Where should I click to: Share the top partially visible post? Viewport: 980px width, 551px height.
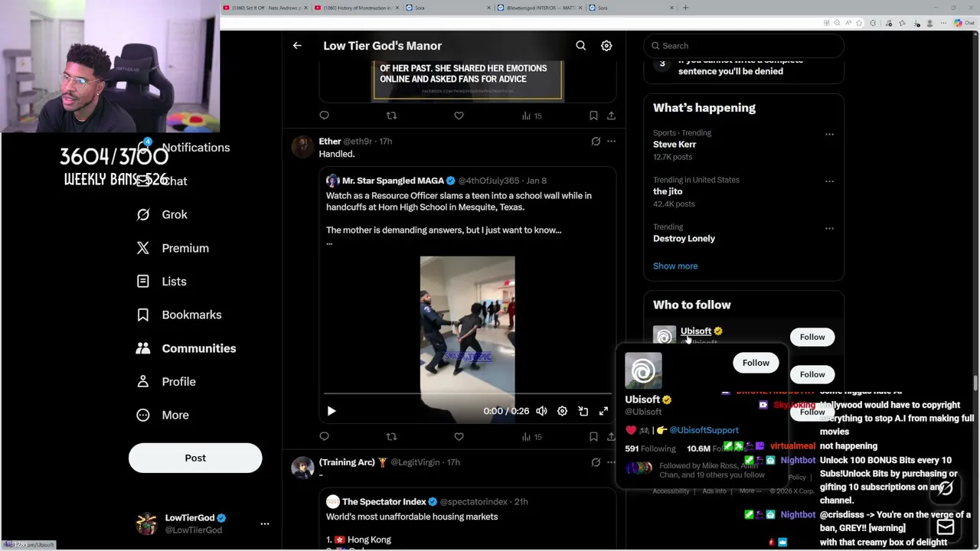(x=611, y=116)
